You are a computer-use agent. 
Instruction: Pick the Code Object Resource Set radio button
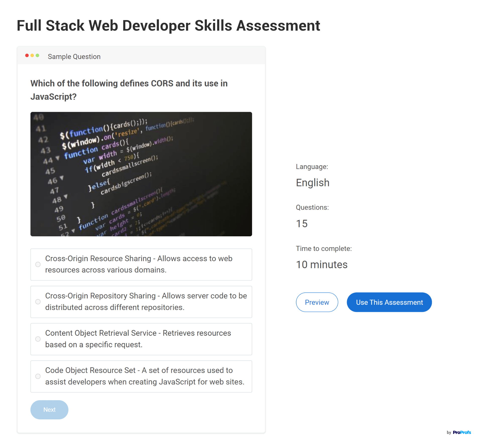(x=38, y=376)
